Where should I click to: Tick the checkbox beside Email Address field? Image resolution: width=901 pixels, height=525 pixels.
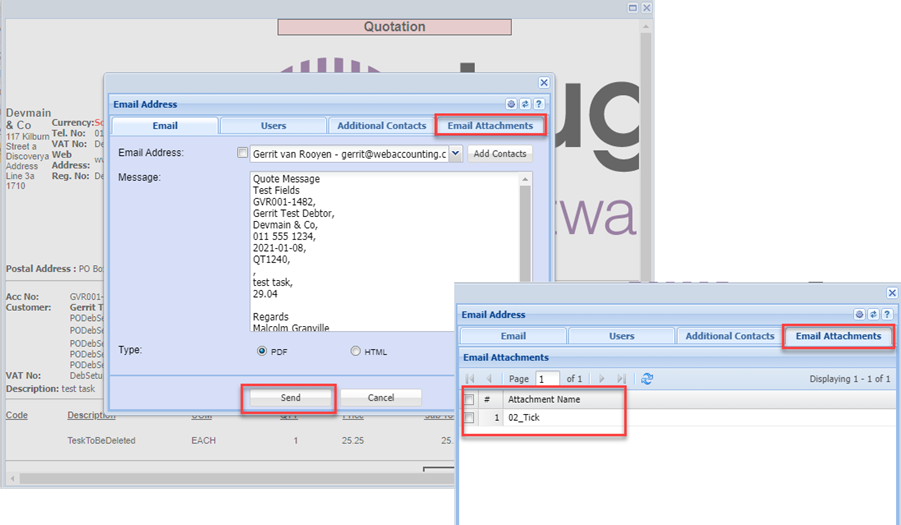pos(243,153)
